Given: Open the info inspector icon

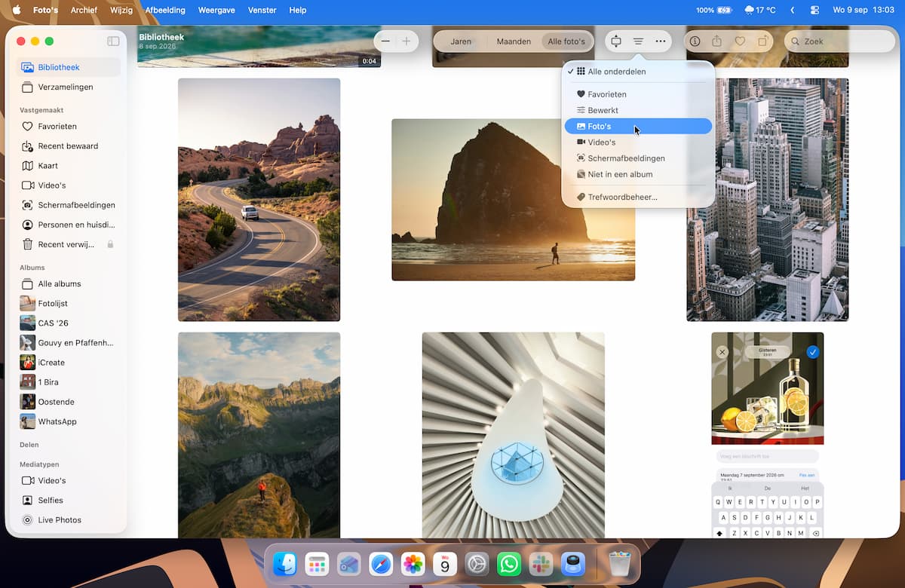Looking at the screenshot, I should point(695,41).
